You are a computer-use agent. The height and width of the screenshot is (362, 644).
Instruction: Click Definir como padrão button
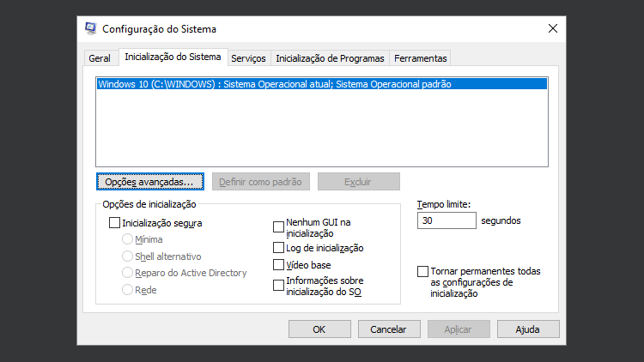click(261, 181)
